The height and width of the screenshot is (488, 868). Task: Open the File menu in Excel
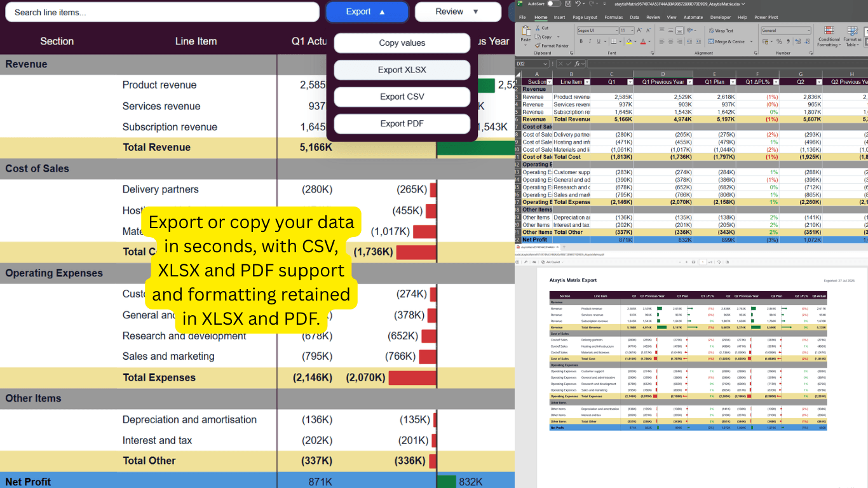522,17
